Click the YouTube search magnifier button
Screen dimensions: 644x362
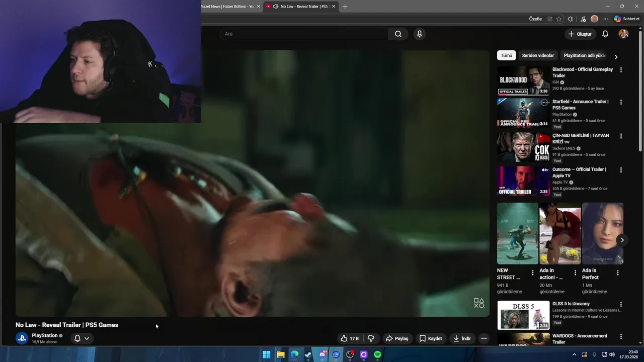click(398, 34)
